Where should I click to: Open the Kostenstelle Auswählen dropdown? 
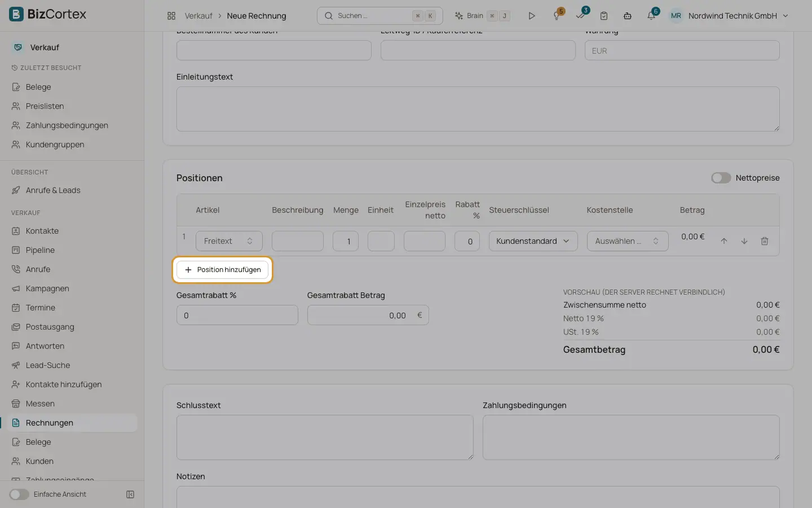coord(628,241)
